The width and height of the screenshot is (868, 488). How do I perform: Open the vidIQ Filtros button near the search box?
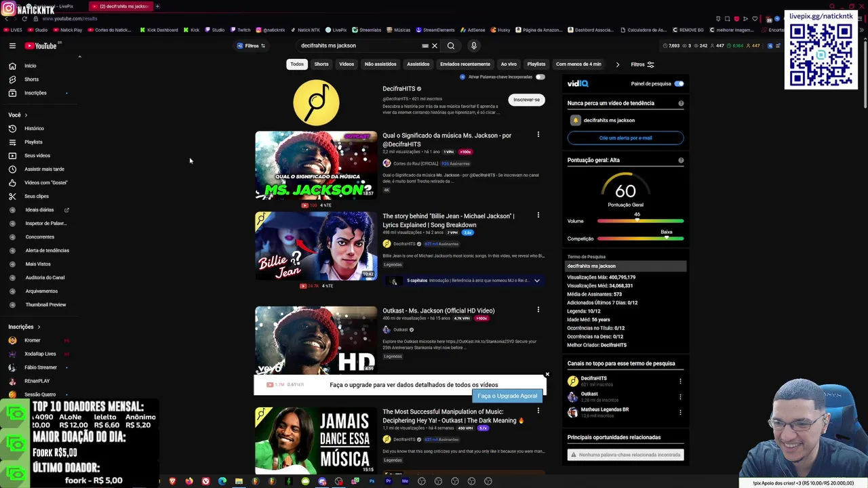point(252,45)
